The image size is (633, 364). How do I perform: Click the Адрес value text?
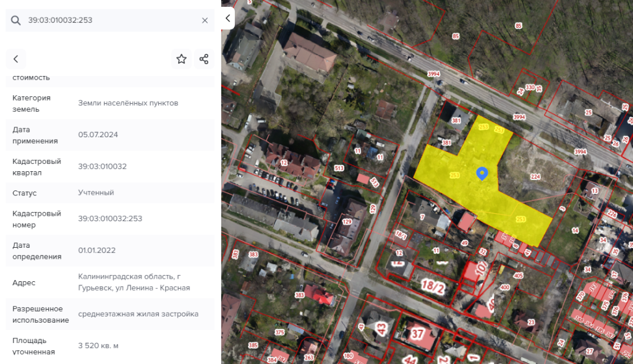(134, 282)
